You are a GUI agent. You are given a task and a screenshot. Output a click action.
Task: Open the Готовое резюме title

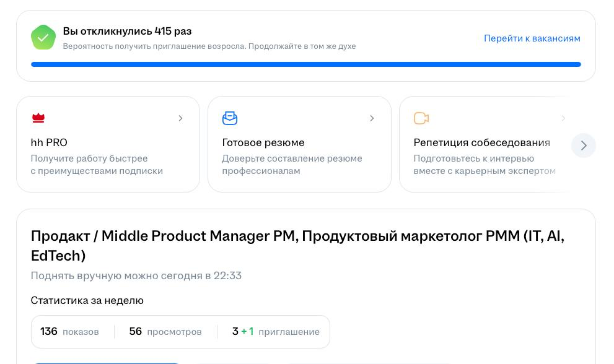click(263, 142)
